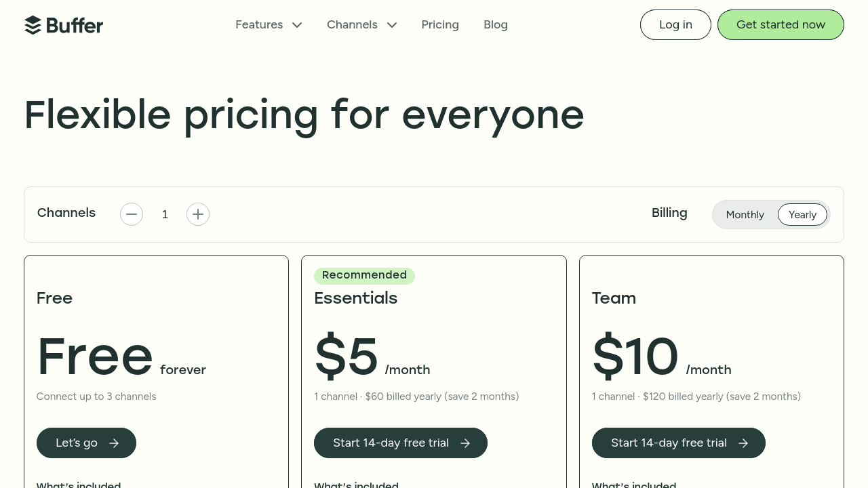The image size is (868, 488).
Task: Select Yearly billing option
Action: [802, 215]
